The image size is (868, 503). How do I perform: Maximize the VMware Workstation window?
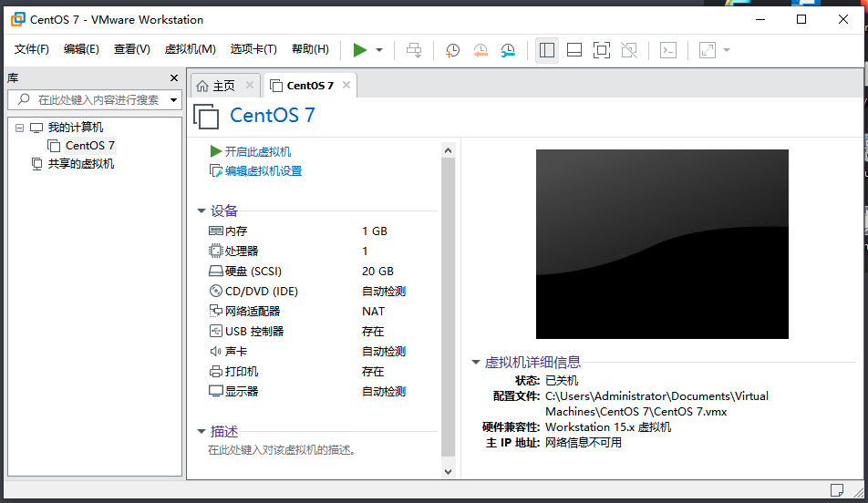801,19
